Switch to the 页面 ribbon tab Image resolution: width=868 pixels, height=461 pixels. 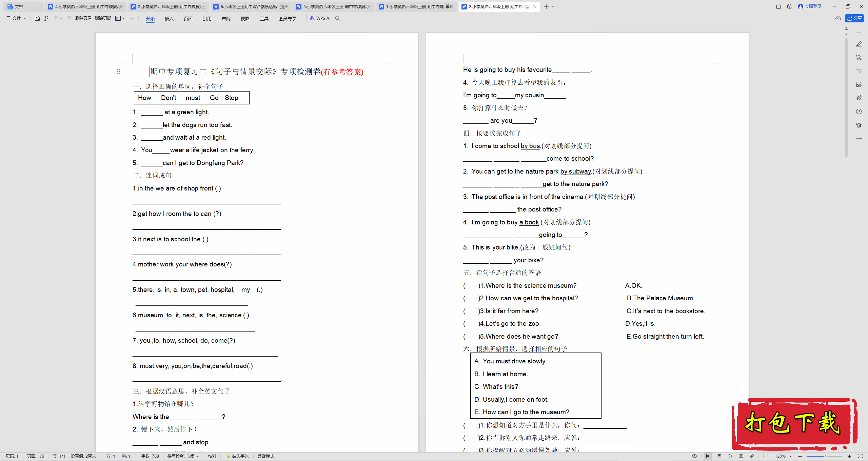pos(188,19)
